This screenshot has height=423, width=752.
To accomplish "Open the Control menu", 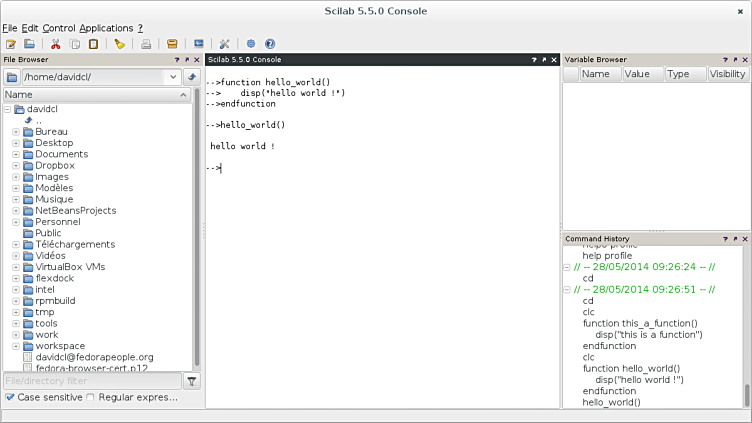I will (x=59, y=28).
